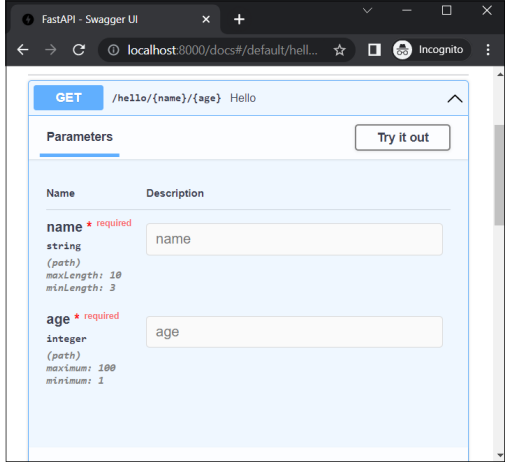Viewport: 510px width, 467px height.
Task: Click the 'minimum: 1' constraint text
Action: pos(75,381)
